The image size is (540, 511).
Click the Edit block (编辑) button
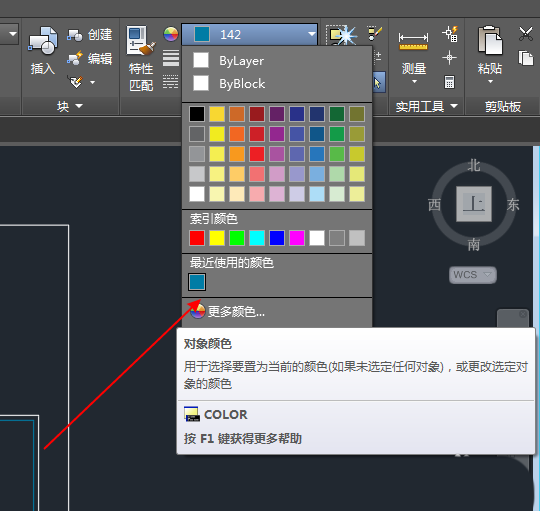tap(90, 59)
